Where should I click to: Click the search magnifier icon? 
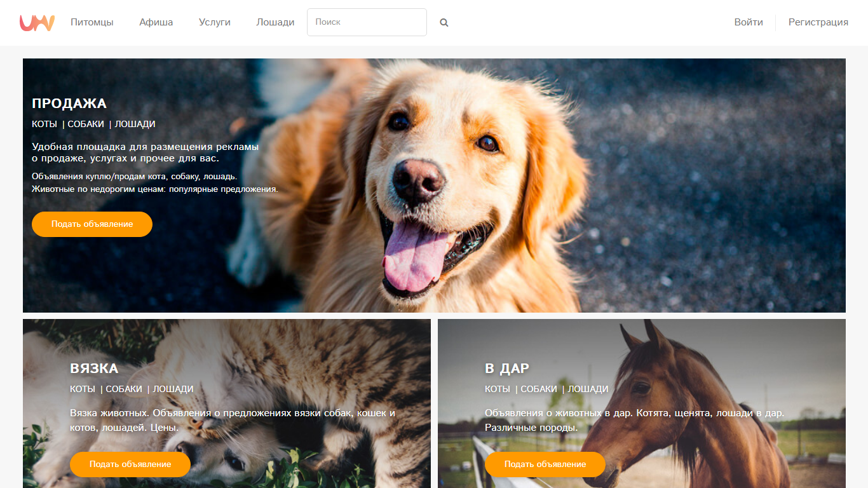tap(444, 23)
